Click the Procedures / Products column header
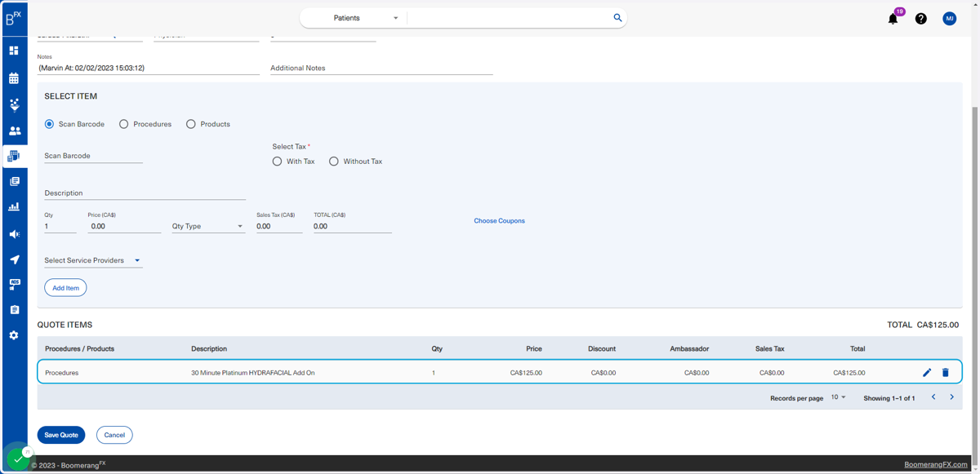980x474 pixels. pyautogui.click(x=79, y=349)
